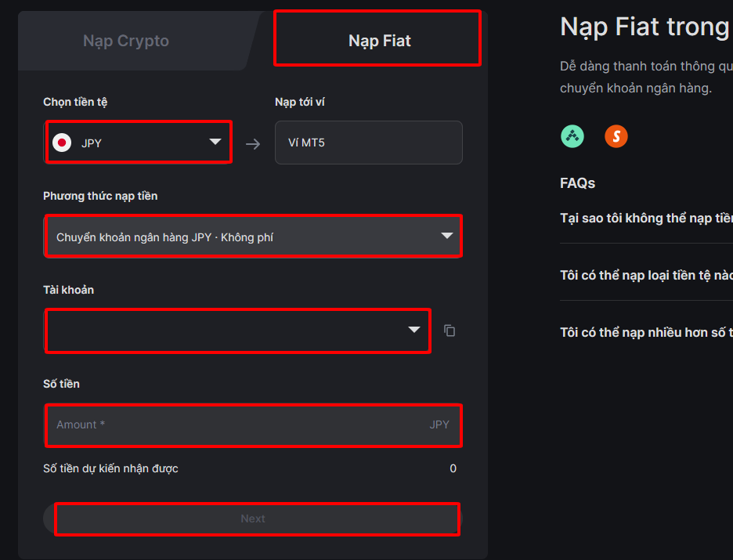Click the Ví MT5 wallet field
733x560 pixels.
(368, 143)
